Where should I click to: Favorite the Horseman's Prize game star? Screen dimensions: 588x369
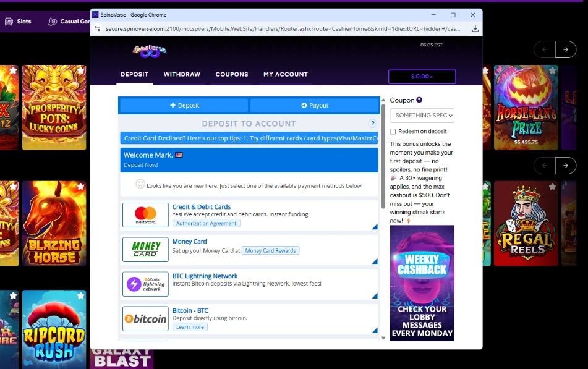point(552,70)
